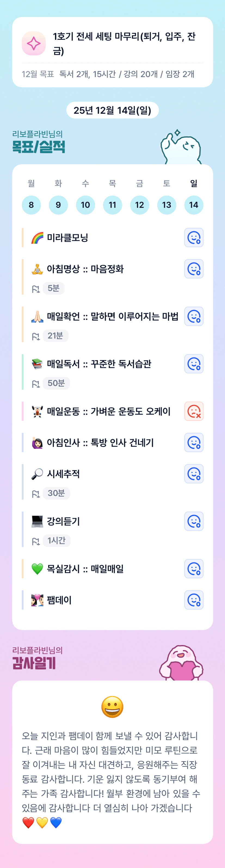Image resolution: width=225 pixels, height=868 pixels.
Task: Select Thursday the 11th day circle
Action: point(112,205)
